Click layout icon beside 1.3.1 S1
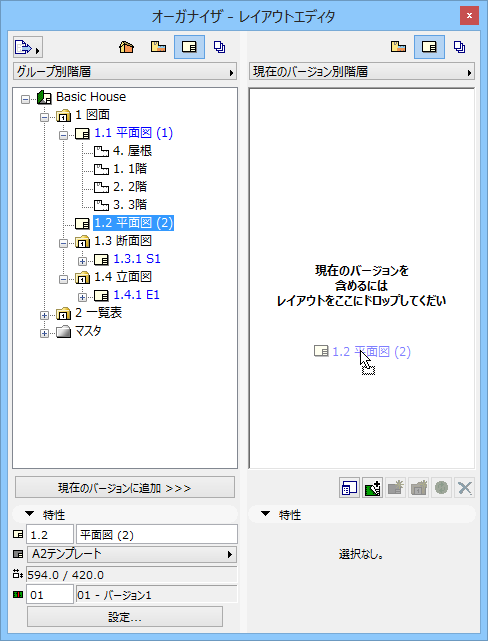The width and height of the screenshot is (488, 641). tap(101, 260)
